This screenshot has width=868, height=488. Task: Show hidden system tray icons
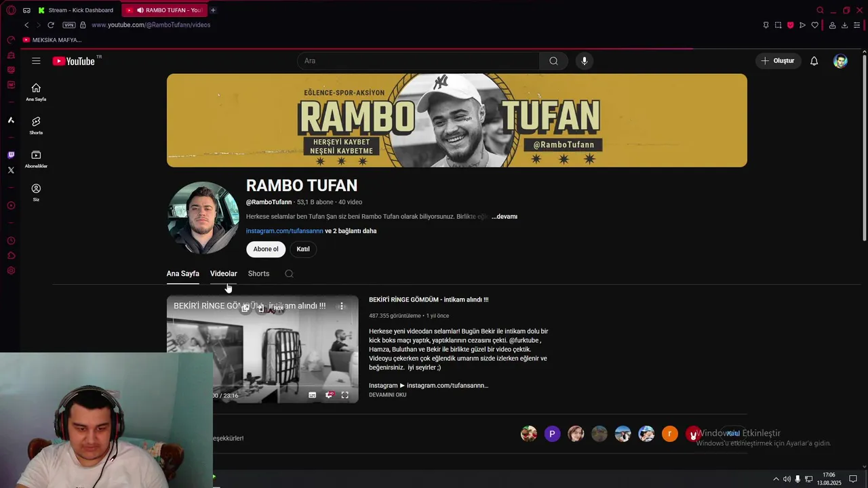click(x=776, y=479)
